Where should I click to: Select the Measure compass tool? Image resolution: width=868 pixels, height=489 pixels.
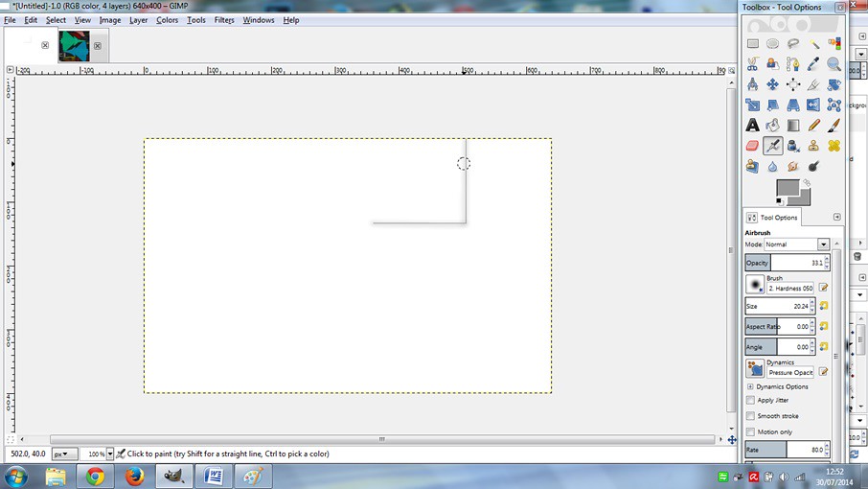click(x=752, y=84)
